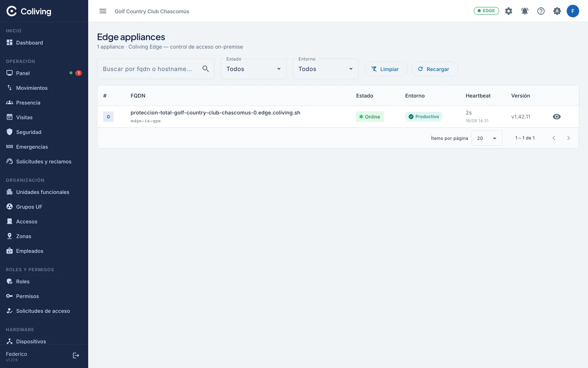588x368 pixels.
Task: Open Solicitudes y reclamos
Action: point(44,162)
